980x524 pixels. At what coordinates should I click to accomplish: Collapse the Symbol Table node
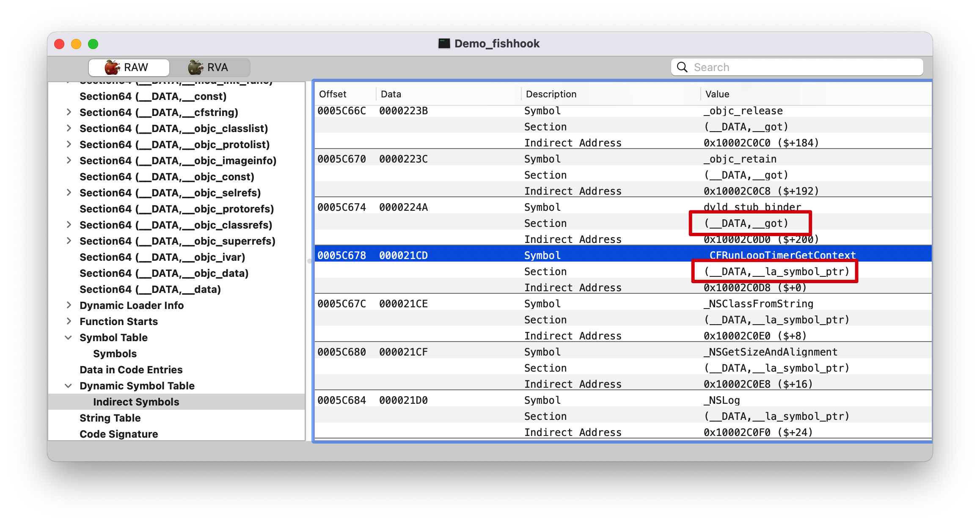coord(68,337)
